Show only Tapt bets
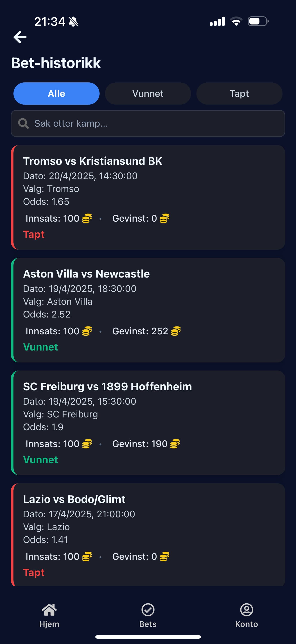 239,93
